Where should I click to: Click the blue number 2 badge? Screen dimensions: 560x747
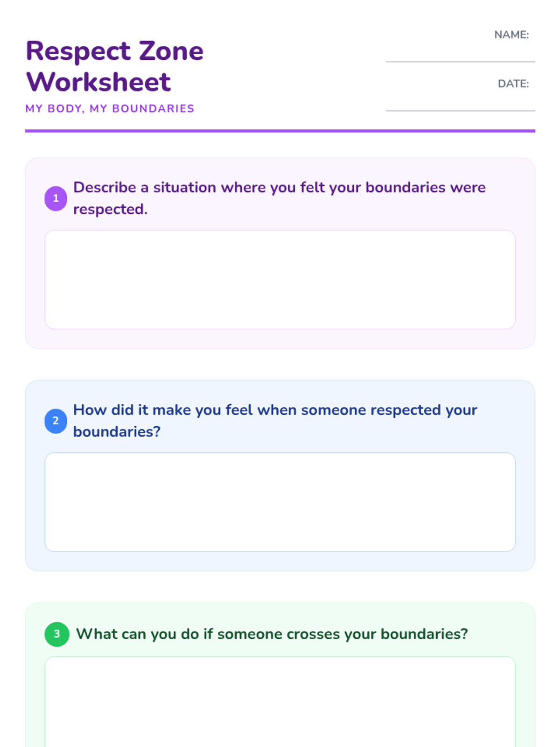(x=56, y=421)
